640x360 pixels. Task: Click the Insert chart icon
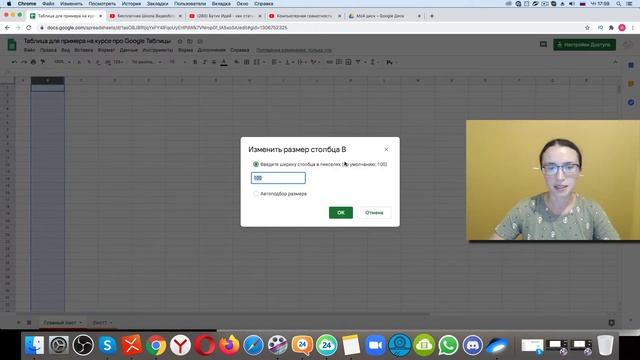pyautogui.click(x=348, y=62)
